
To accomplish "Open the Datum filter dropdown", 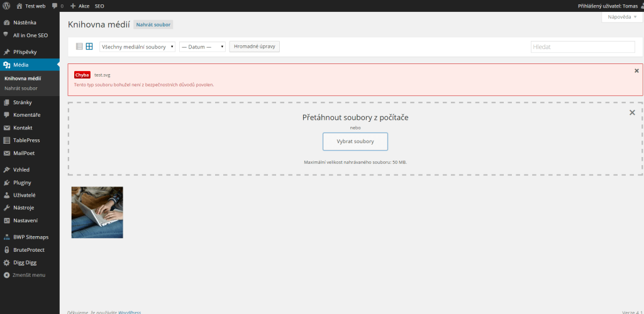I will click(x=203, y=46).
